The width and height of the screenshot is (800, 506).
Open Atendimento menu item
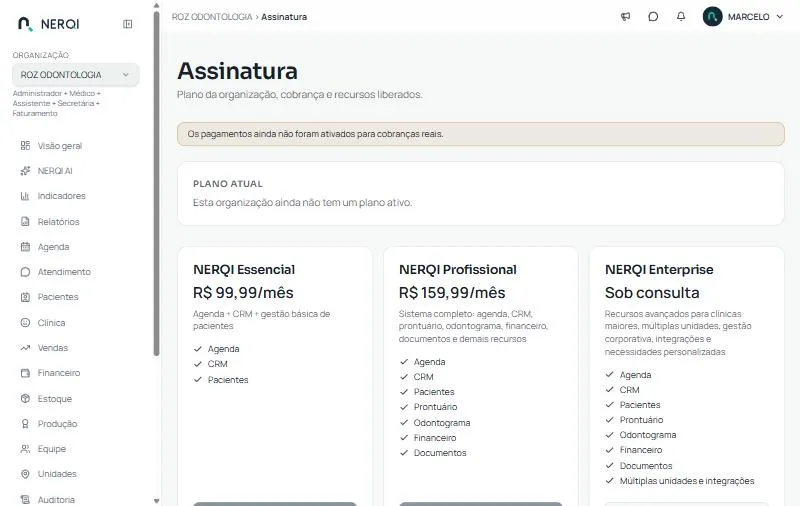(x=64, y=272)
